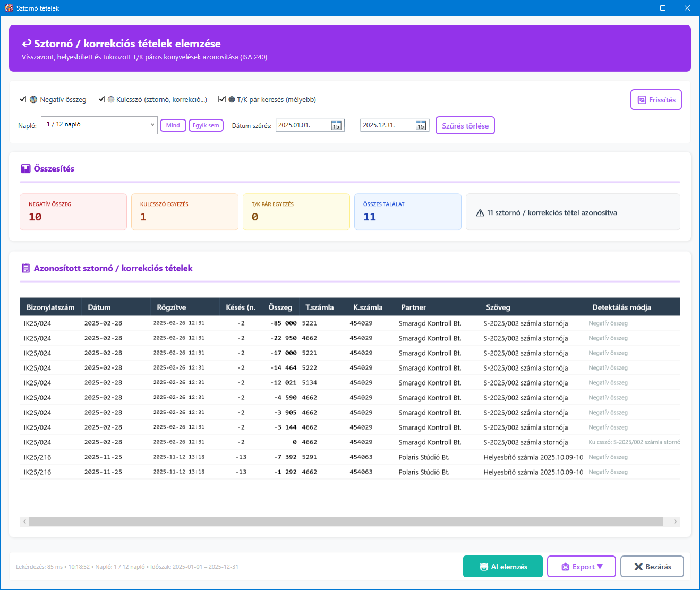Click the application icon in title bar
700x590 pixels.
pyautogui.click(x=8, y=8)
